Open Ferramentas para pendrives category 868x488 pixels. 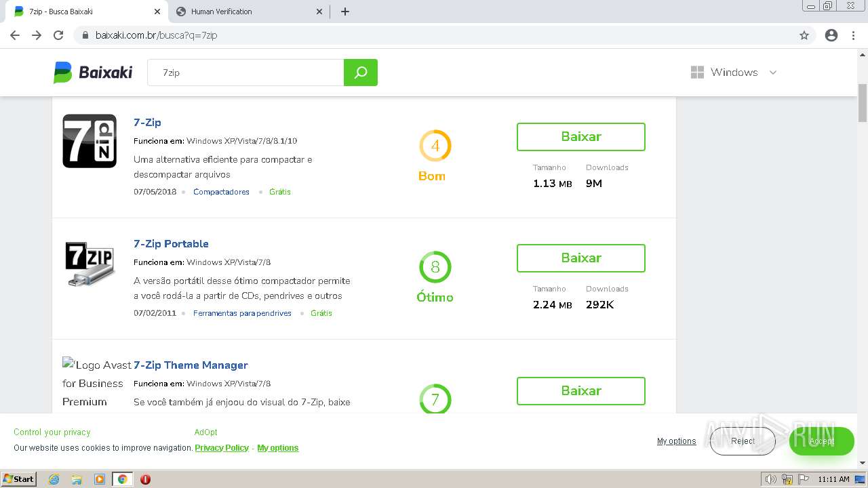point(242,313)
